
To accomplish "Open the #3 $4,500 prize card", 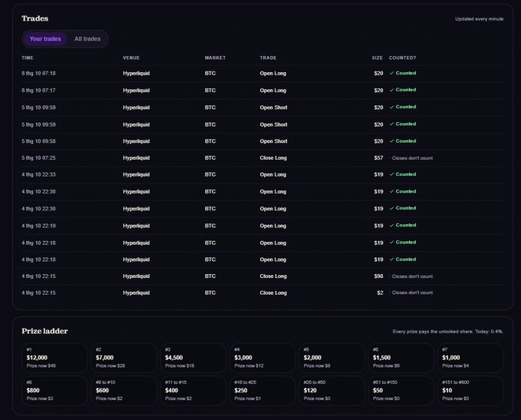I will pos(193,358).
